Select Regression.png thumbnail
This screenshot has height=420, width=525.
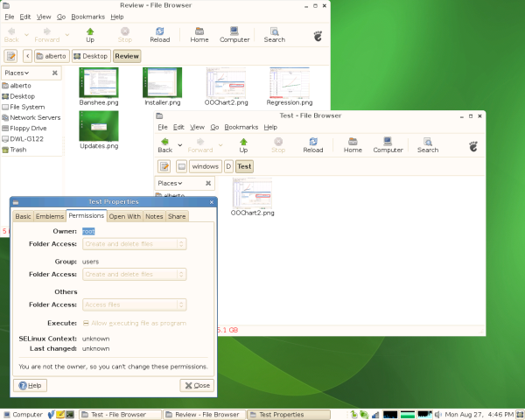pos(290,83)
